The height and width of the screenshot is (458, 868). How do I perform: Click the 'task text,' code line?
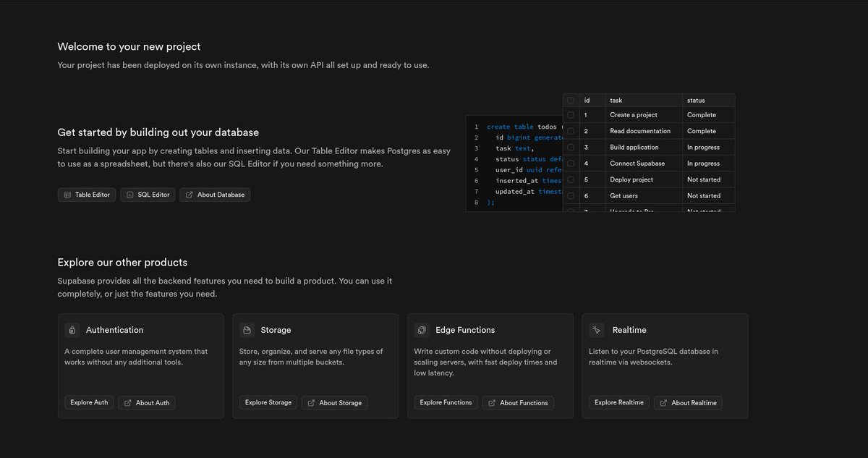[x=514, y=148]
